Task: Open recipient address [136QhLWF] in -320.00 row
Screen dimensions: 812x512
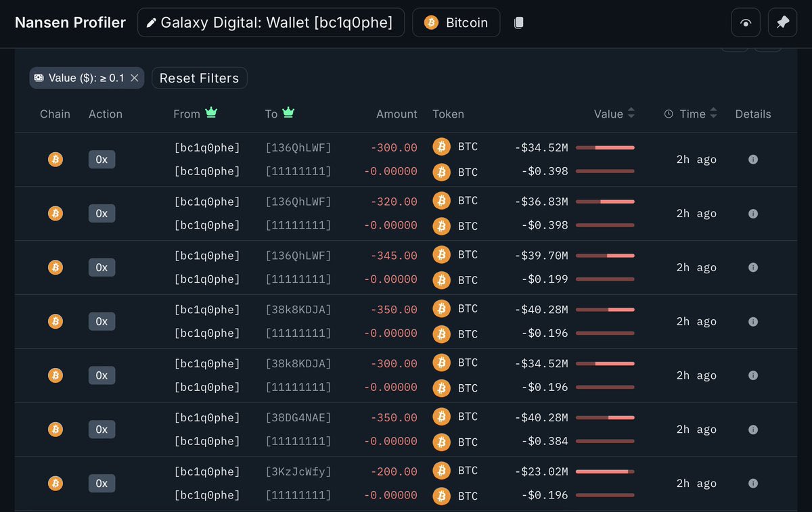Action: pos(298,202)
